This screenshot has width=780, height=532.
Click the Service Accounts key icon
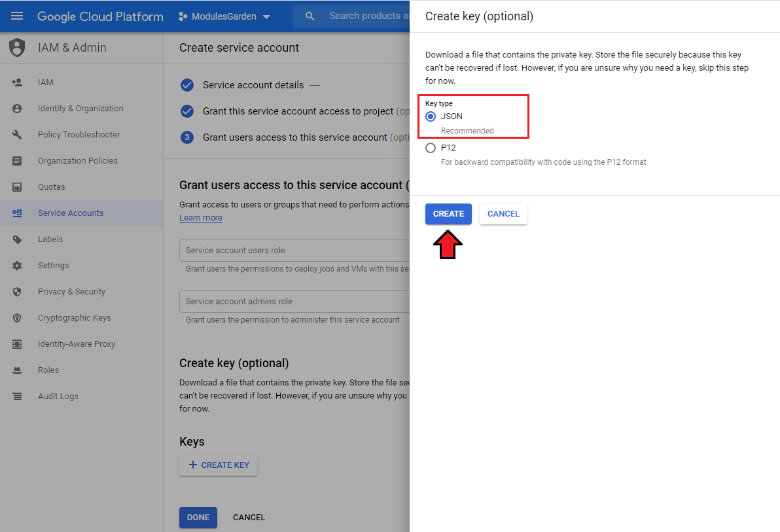[x=17, y=213]
